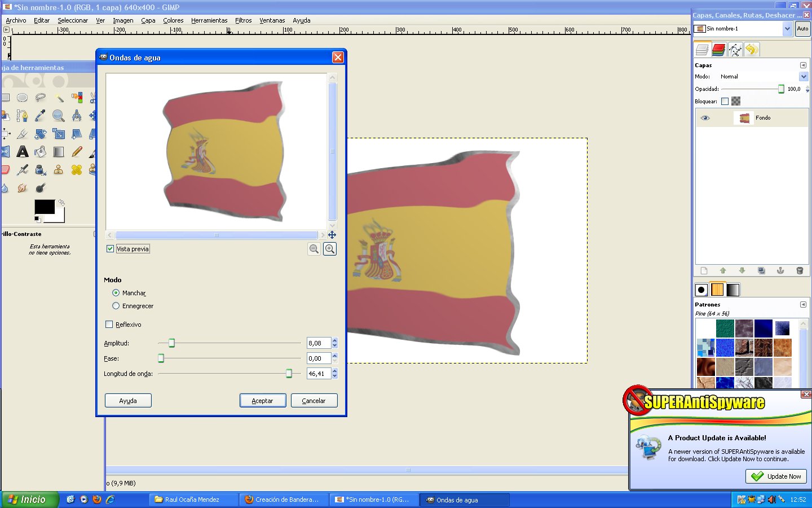Screen dimensions: 812x508
Task: Switch to the Brushes tab
Action: (701, 290)
